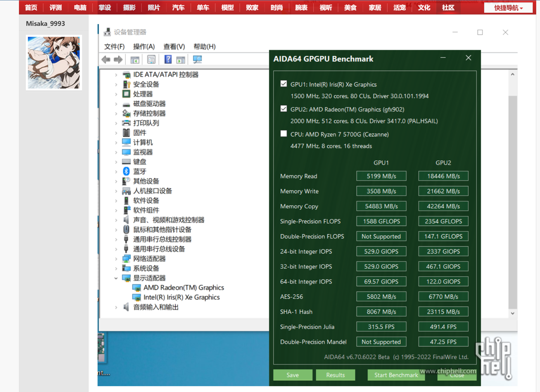Click Intel(R) Iris(R) Xe Graphics adapter icon
The image size is (540, 392).
(136, 298)
